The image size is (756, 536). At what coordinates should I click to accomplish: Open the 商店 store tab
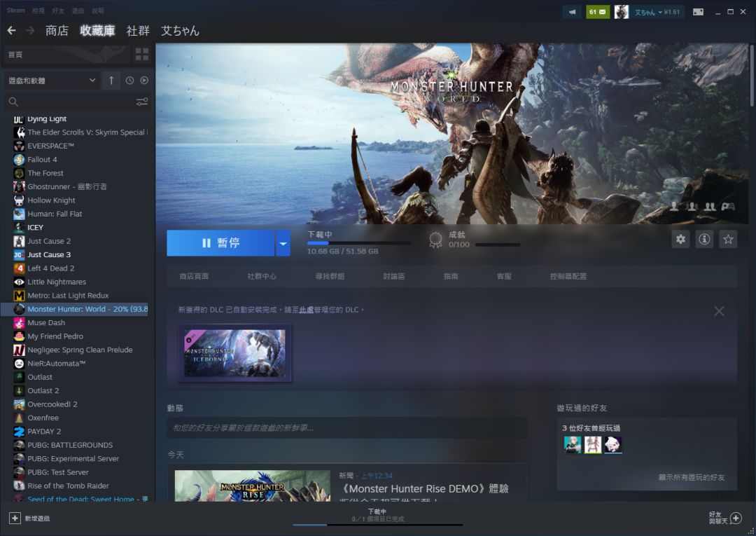[x=57, y=30]
